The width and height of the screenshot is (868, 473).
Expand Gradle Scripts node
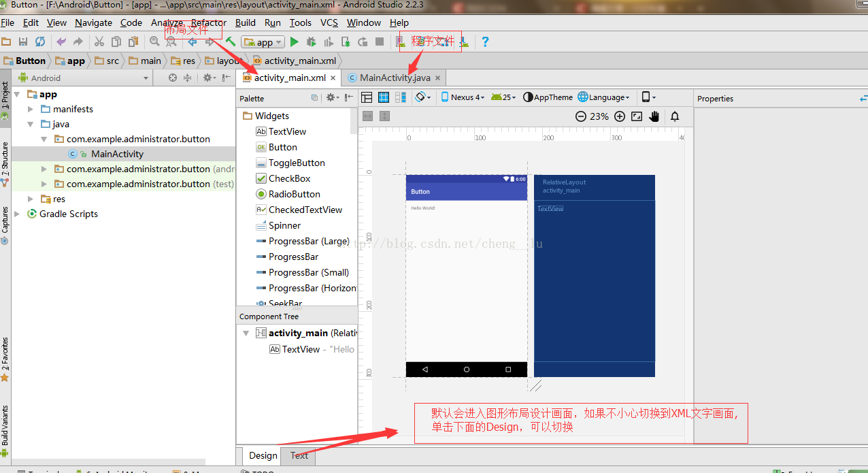[x=17, y=214]
